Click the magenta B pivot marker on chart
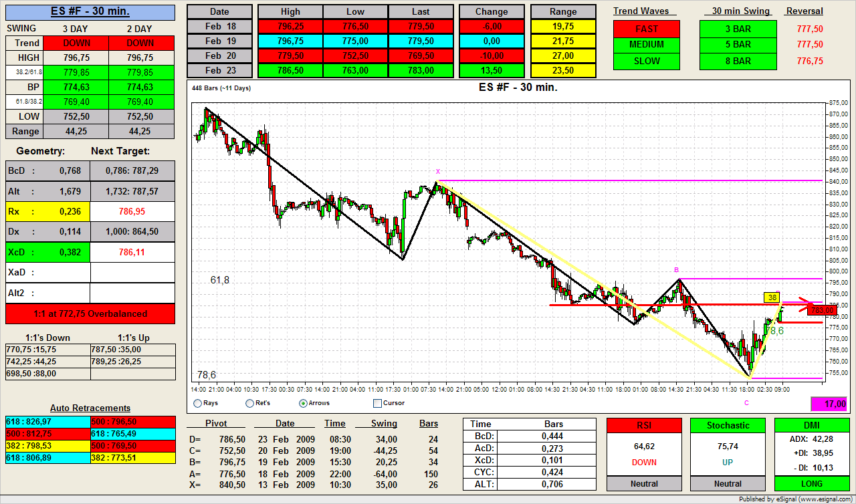The width and height of the screenshot is (856, 504). [677, 270]
